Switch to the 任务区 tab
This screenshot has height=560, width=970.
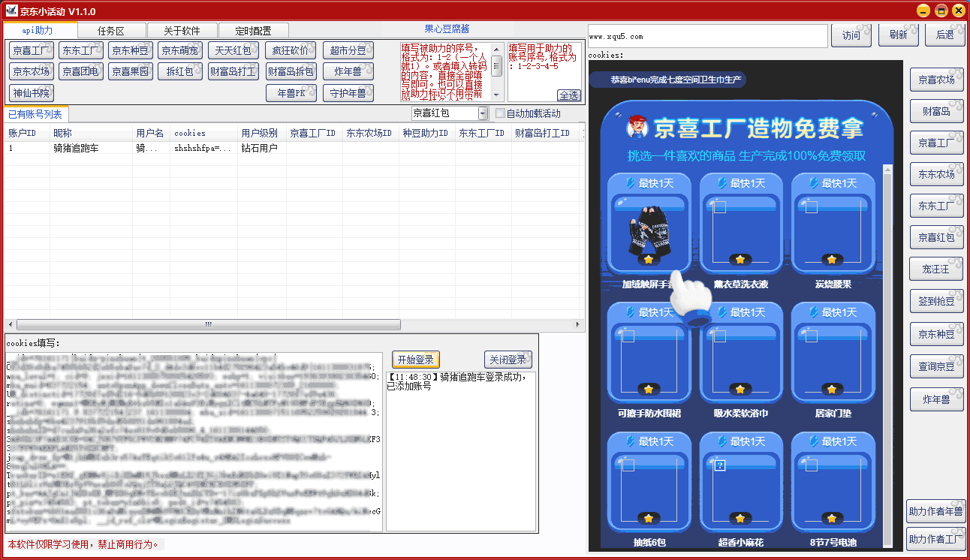coord(111,31)
